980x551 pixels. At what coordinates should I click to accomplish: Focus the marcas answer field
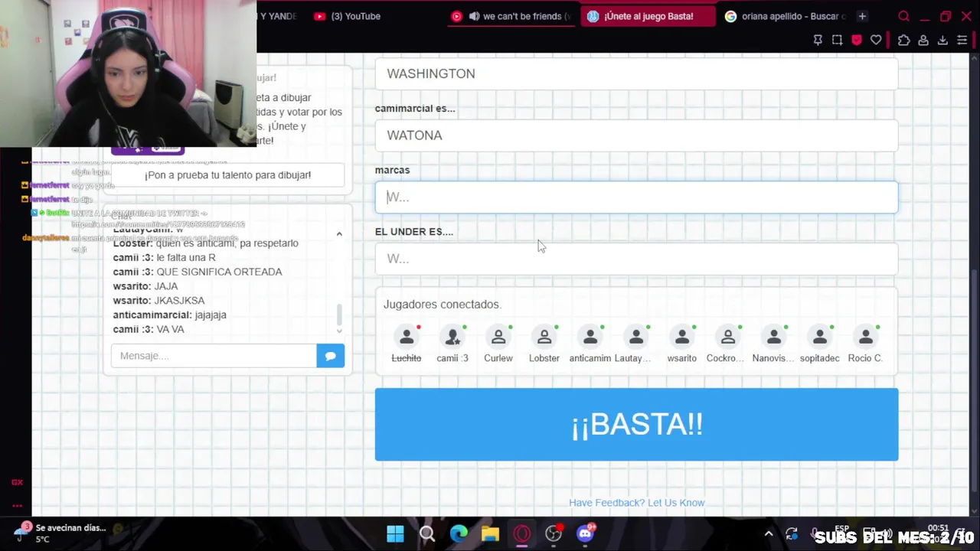coord(636,197)
